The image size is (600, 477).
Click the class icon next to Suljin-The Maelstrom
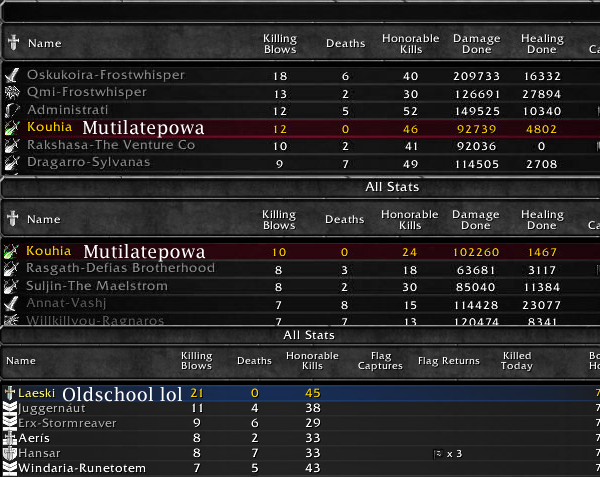coord(12,286)
